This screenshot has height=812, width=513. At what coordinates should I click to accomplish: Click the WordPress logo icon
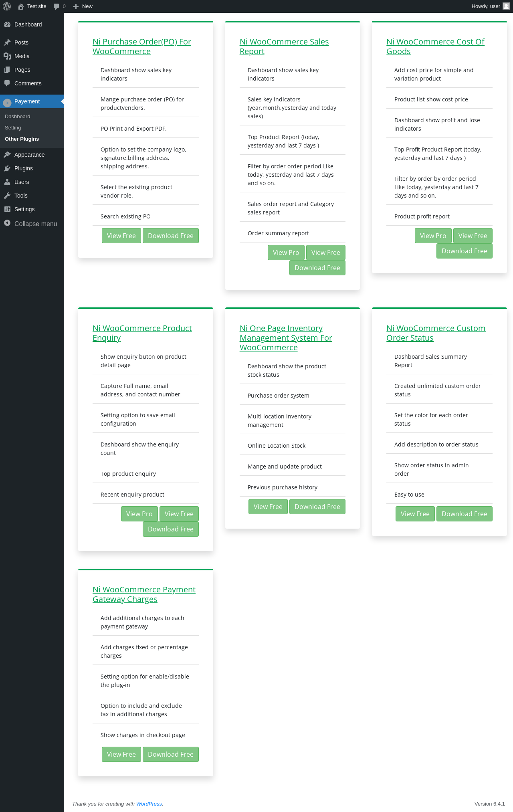(7, 6)
